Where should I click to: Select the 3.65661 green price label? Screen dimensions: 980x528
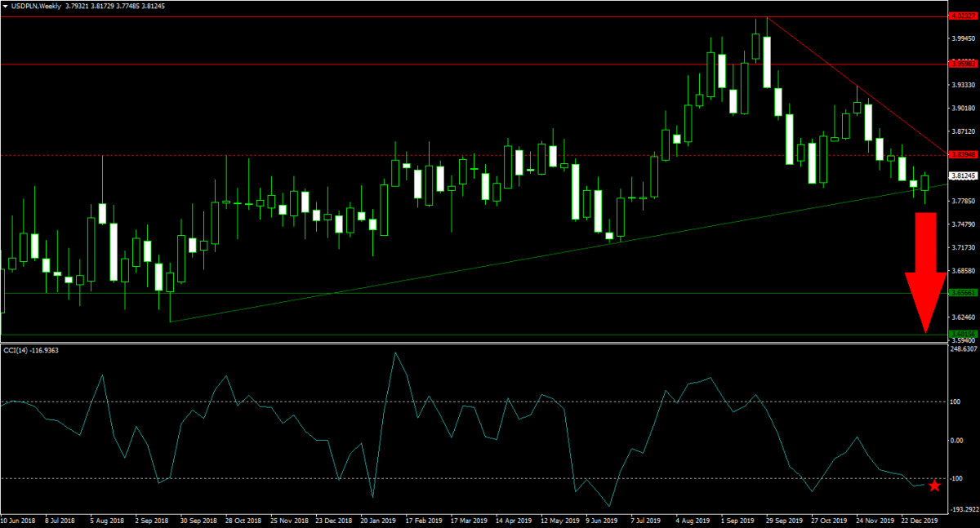tap(963, 293)
